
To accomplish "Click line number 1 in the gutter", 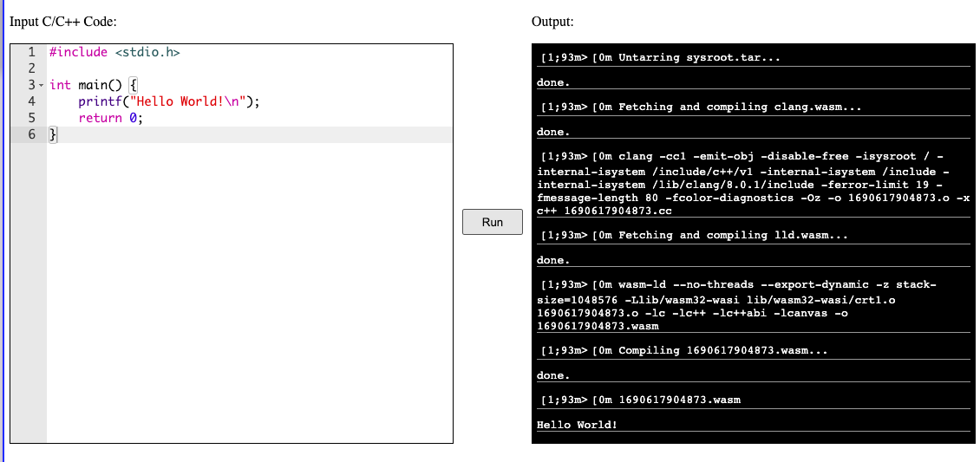I will [31, 53].
